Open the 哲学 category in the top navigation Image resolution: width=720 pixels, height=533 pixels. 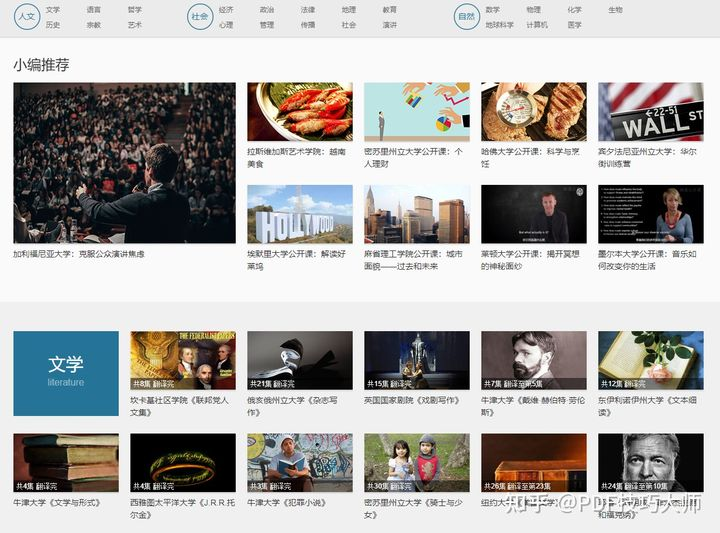tap(135, 10)
